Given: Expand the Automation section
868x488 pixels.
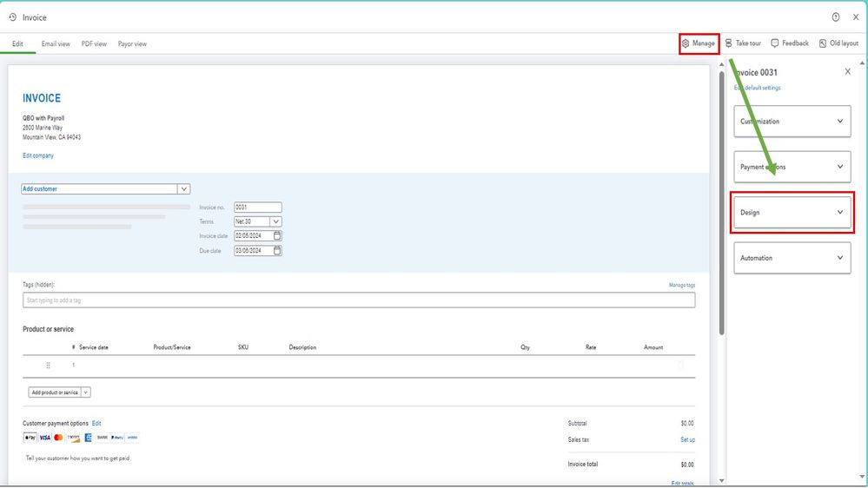Looking at the screenshot, I should click(792, 258).
